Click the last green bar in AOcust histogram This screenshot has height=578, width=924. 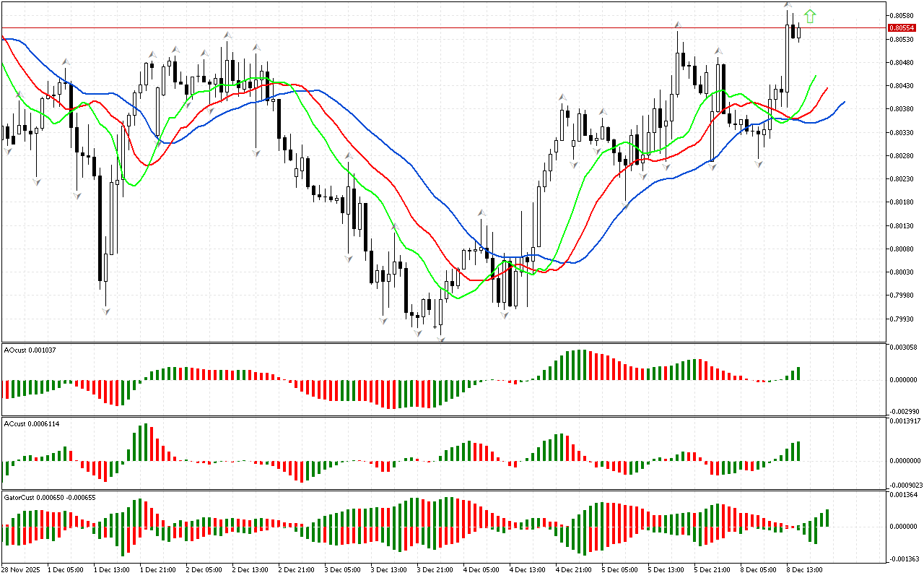[x=798, y=374]
